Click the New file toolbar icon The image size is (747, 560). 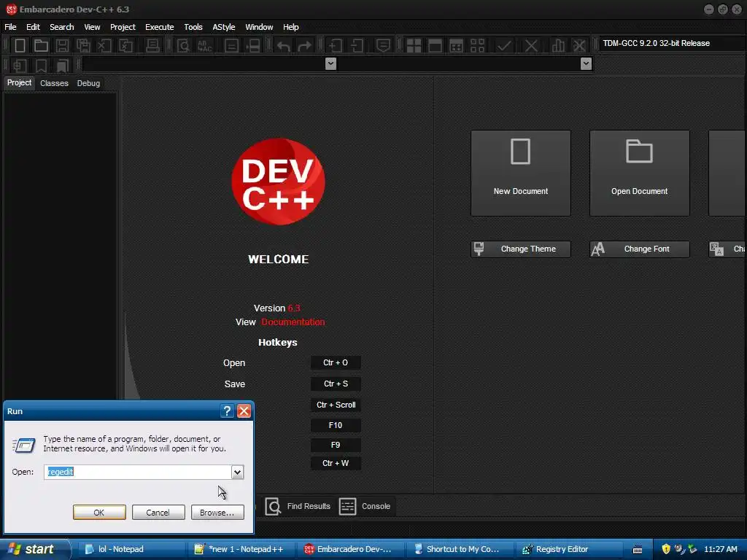20,46
